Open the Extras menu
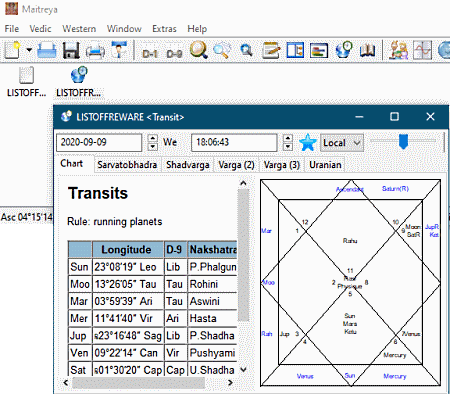 [164, 29]
